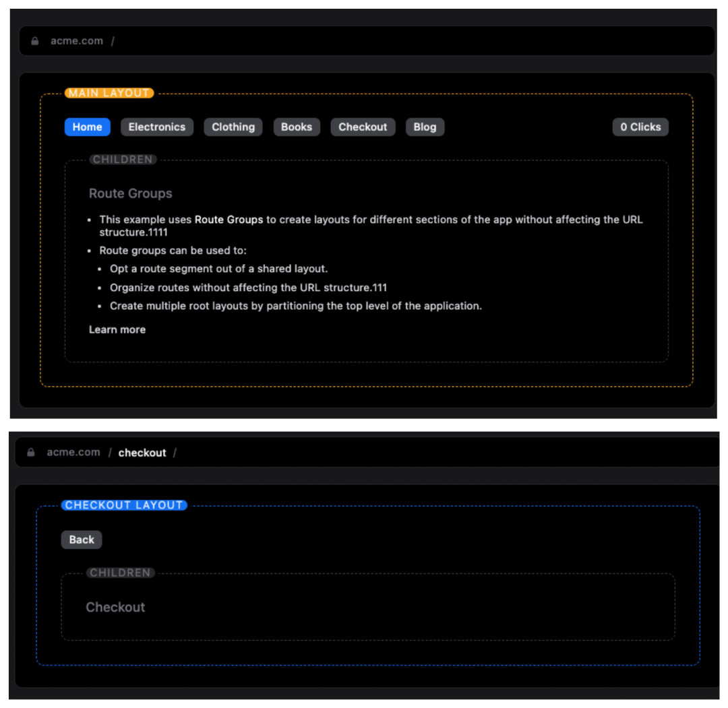Viewport: 728px width, 708px height.
Task: Click the Route Groups heading
Action: pyautogui.click(x=131, y=193)
